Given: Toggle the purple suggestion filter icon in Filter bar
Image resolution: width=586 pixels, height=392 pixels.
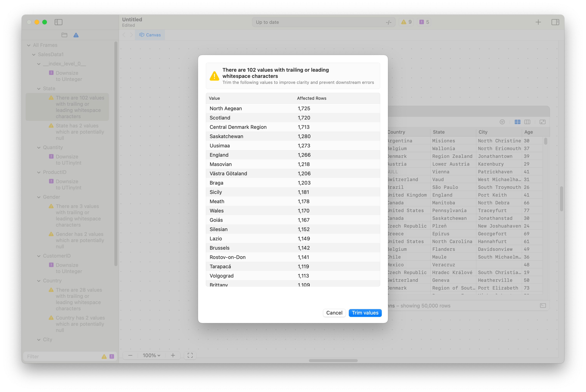Looking at the screenshot, I should (111, 356).
